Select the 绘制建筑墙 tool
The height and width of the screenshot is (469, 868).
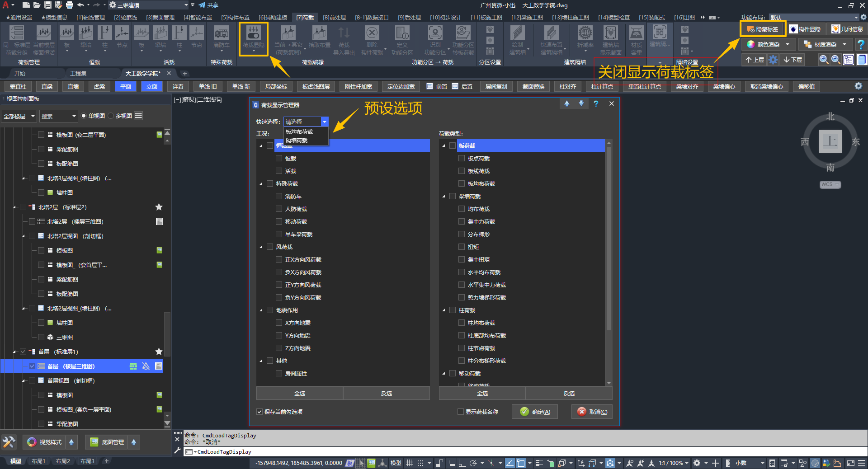pos(518,40)
